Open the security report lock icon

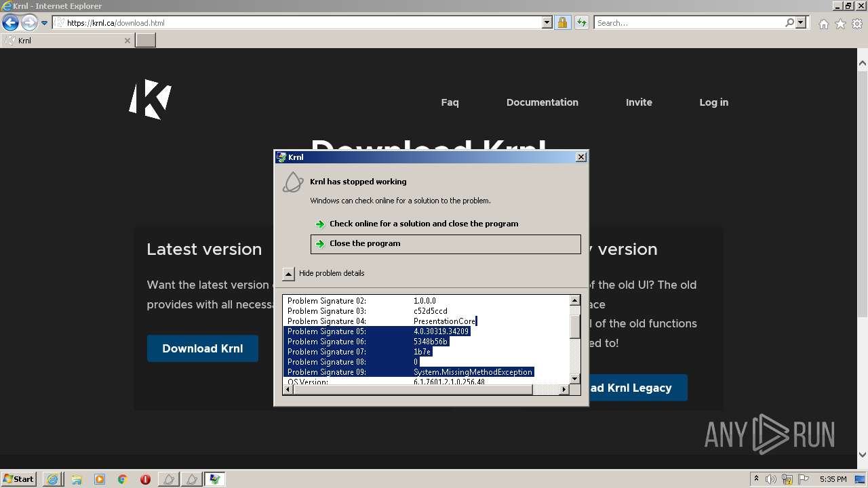pyautogui.click(x=562, y=23)
